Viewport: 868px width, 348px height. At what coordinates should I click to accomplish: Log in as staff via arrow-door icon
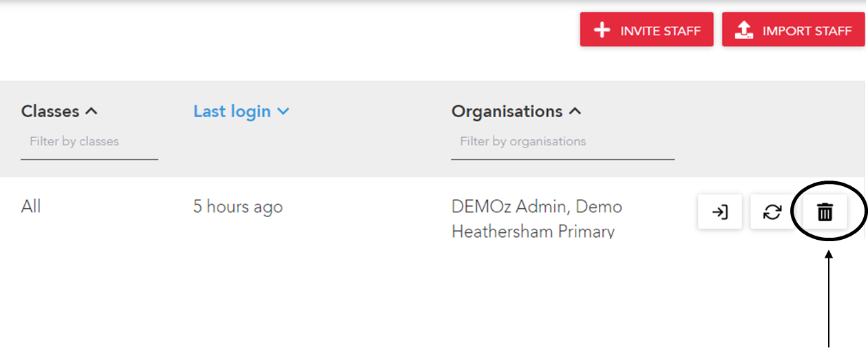[x=720, y=212]
